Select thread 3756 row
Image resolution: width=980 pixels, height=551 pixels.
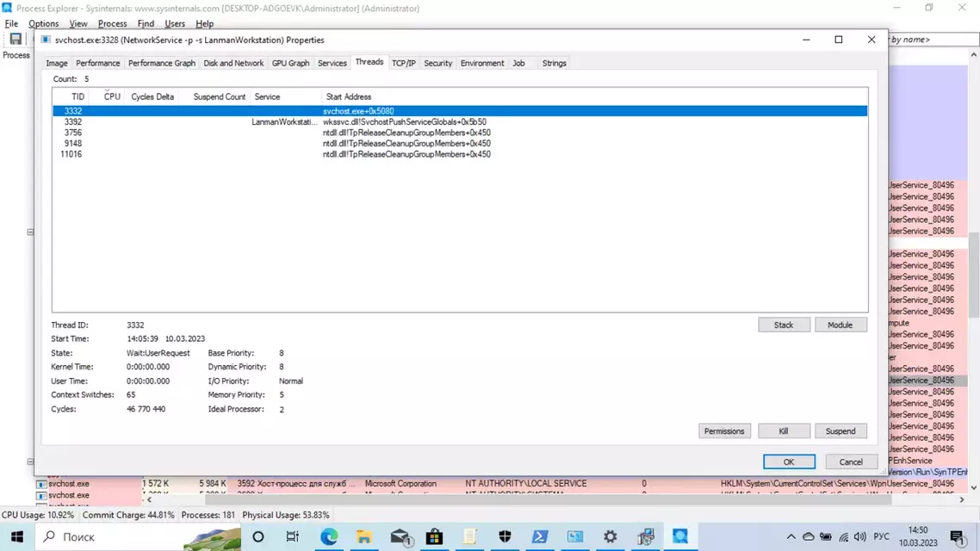pos(460,133)
